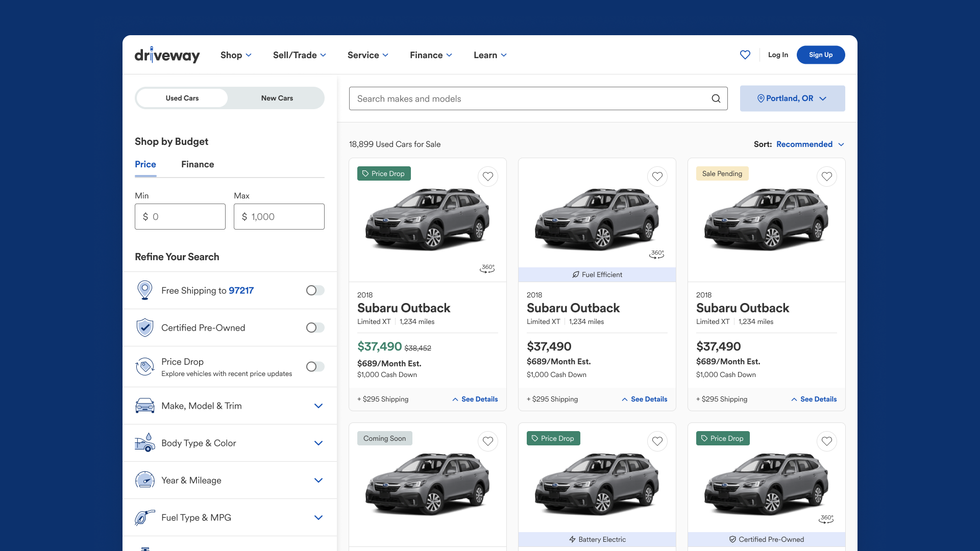
Task: Favorite the first Price Drop Subaru Outback
Action: click(x=487, y=177)
